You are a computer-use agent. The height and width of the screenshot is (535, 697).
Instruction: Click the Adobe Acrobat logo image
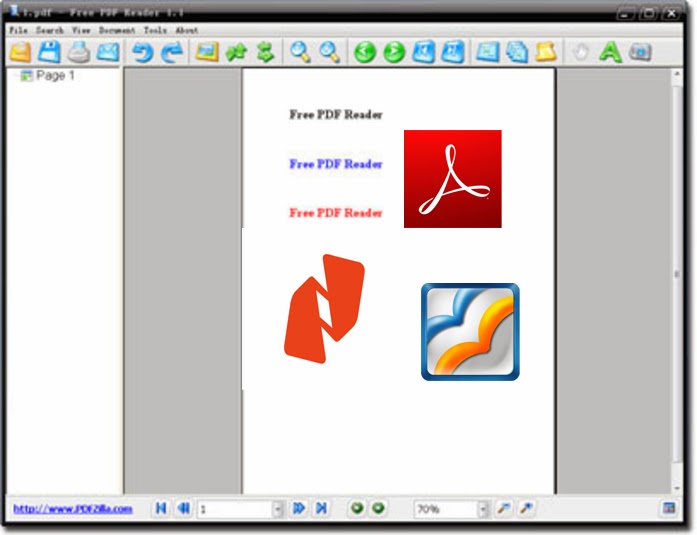pos(453,179)
